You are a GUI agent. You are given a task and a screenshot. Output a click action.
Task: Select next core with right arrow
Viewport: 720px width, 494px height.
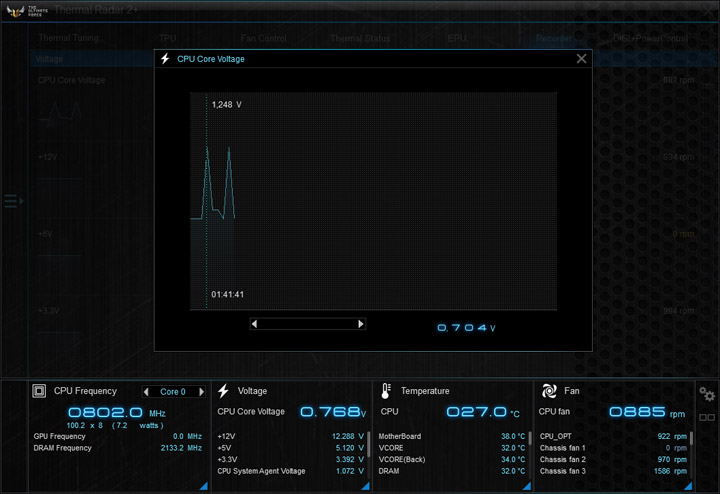[x=201, y=392]
